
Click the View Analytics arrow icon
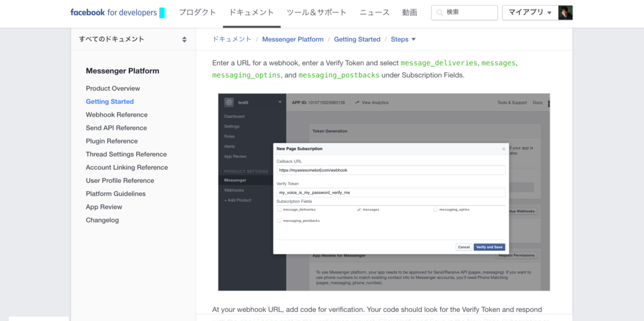(x=357, y=102)
